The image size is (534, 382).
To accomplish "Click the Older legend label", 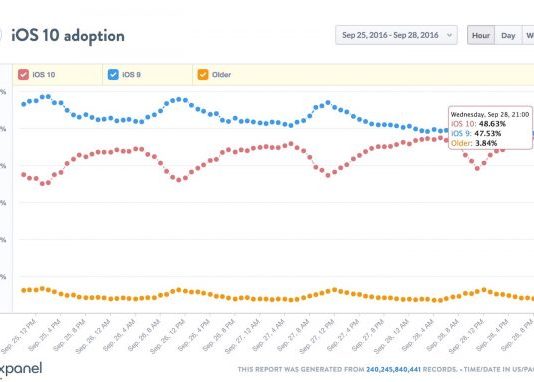I will [221, 75].
